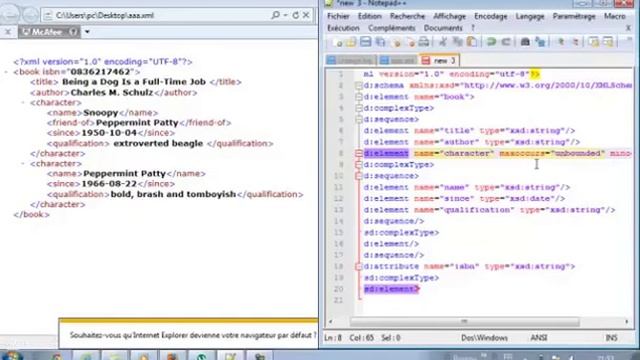
Task: Click the Undo arrow icon in Notepad++ toolbar
Action: 491,42
